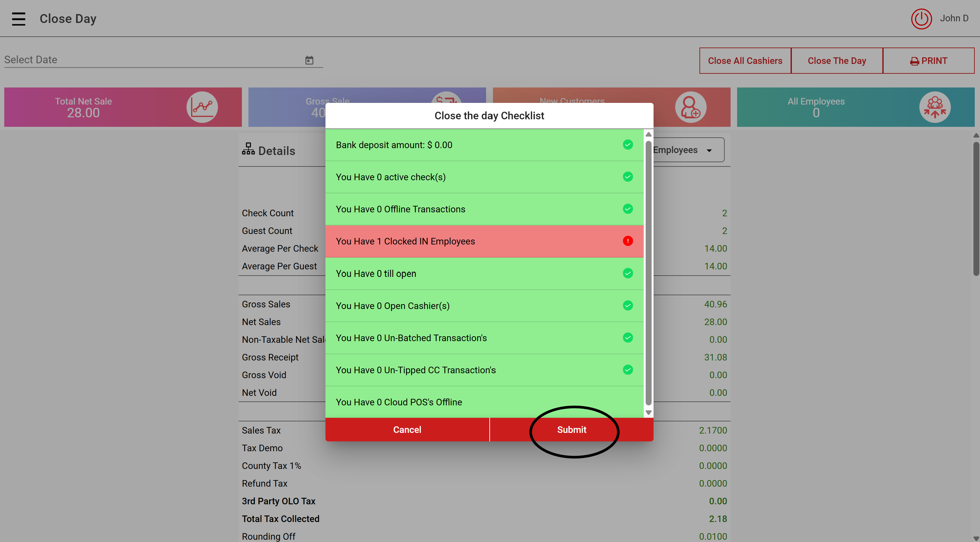The image size is (980, 542).
Task: Click the checklist dialog vertical scrollbar
Action: (648, 272)
